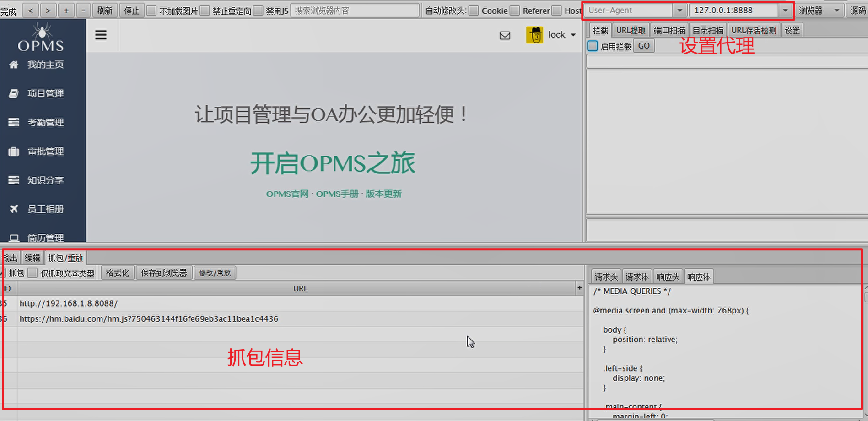This screenshot has height=421, width=868.
Task: Click the 修改/重放 button
Action: (x=215, y=273)
